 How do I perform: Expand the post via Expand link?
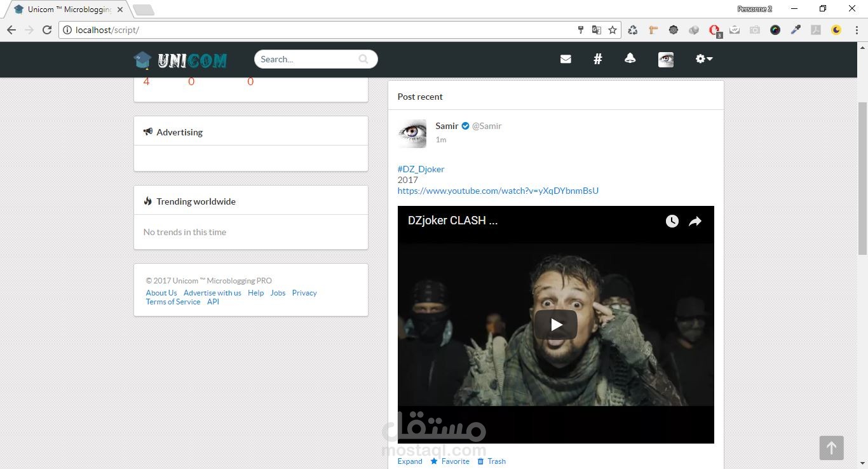point(410,461)
